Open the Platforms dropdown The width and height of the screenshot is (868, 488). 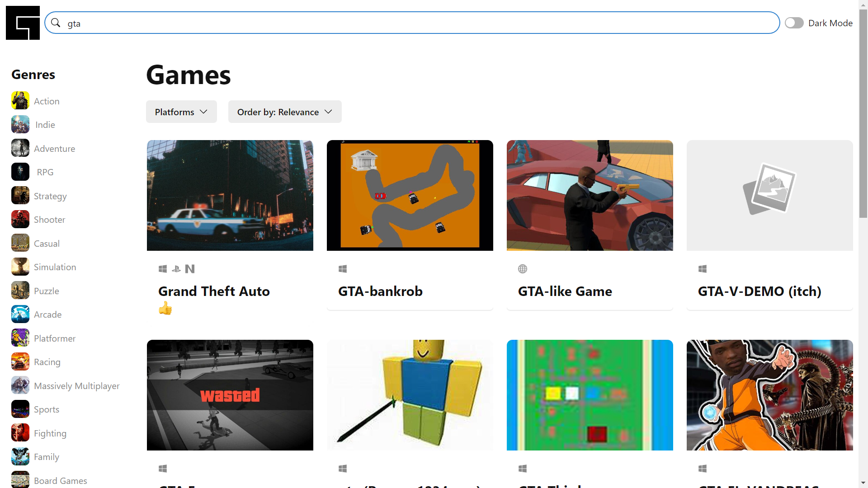[x=181, y=112]
